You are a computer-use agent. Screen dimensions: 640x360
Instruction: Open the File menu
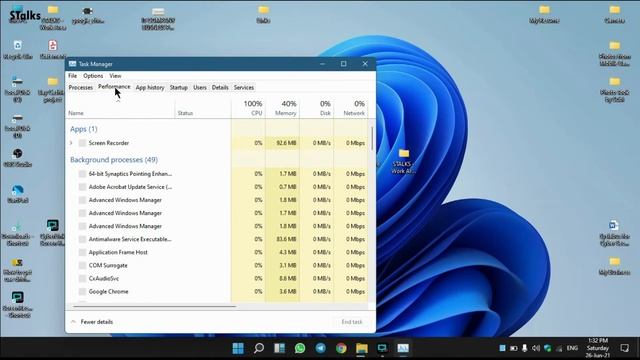(73, 76)
